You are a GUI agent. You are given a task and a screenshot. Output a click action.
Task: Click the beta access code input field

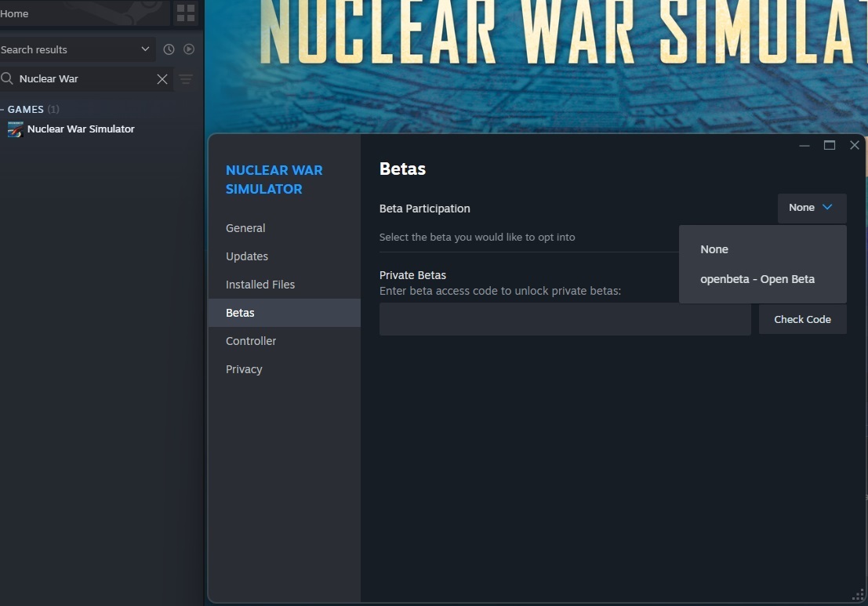pyautogui.click(x=565, y=319)
